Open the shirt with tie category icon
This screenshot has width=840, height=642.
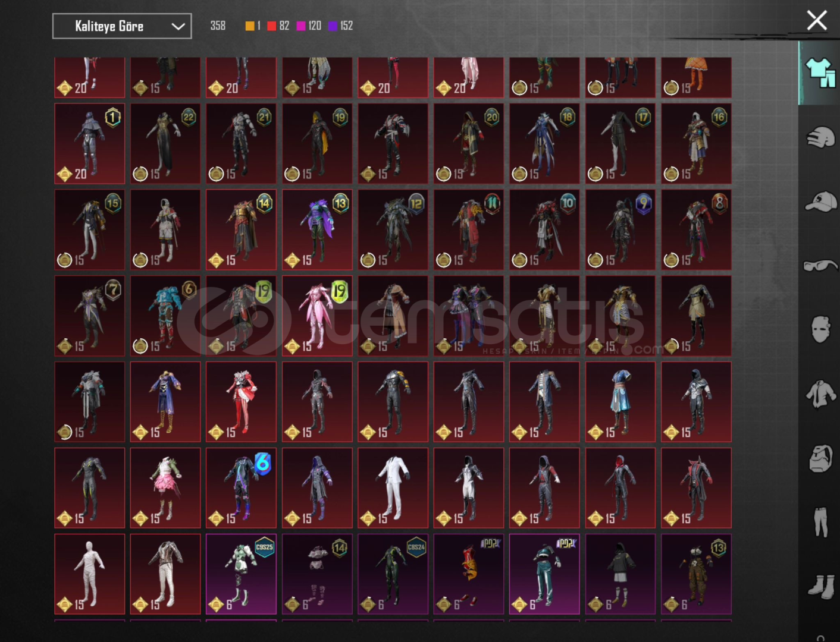click(x=820, y=394)
